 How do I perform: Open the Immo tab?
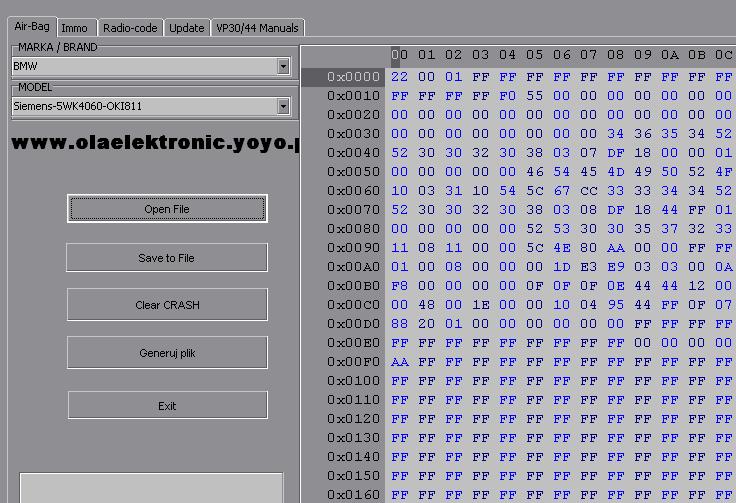75,28
